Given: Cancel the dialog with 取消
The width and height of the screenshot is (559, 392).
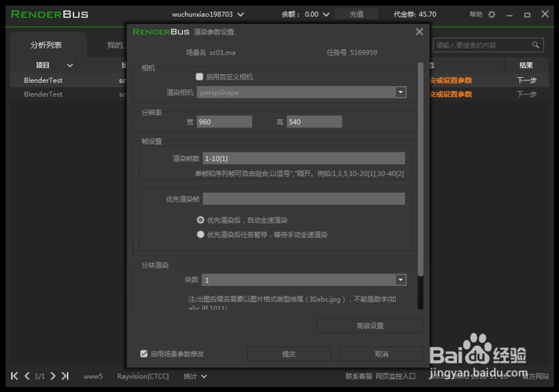Looking at the screenshot, I should pos(381,354).
